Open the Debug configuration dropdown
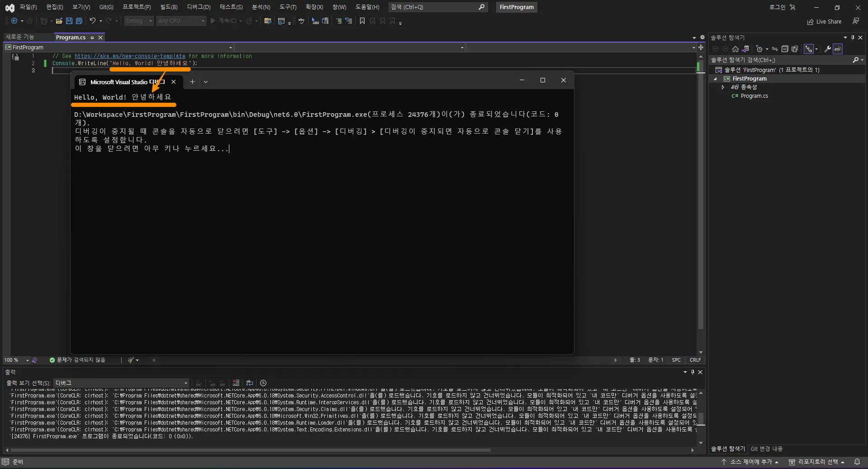868x469 pixels. pyautogui.click(x=139, y=21)
